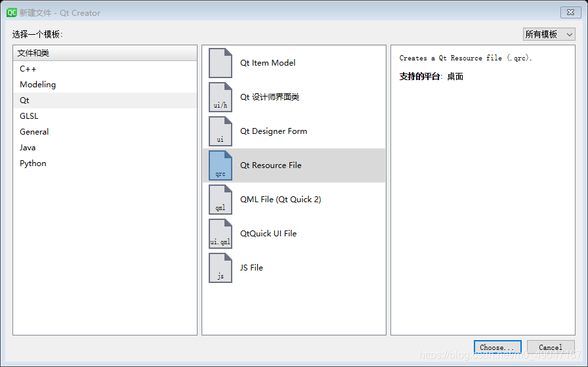588x367 pixels.
Task: Click the qrc resource file icon
Action: click(220, 165)
